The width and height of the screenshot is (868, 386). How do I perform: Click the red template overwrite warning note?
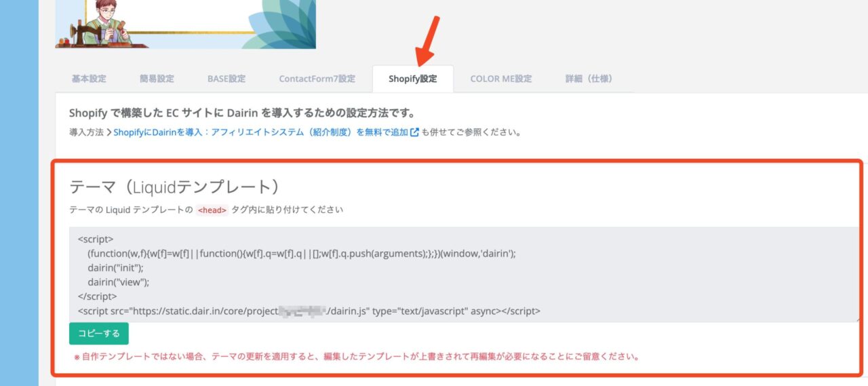(356, 356)
